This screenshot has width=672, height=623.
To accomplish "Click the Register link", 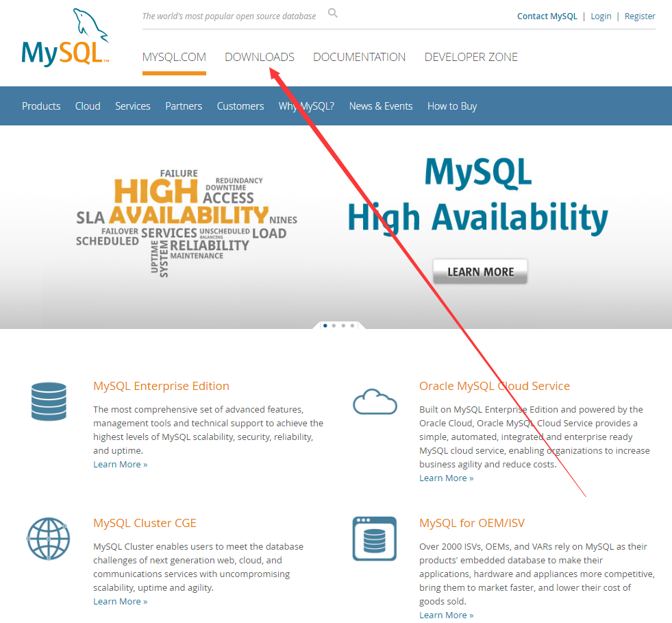I will [x=640, y=16].
